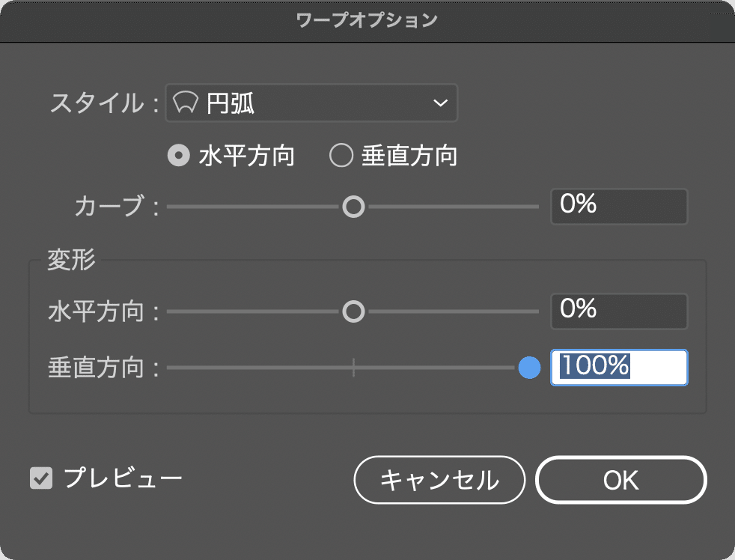Open the スタイル warp style dropdown
The height and width of the screenshot is (560, 735).
[x=311, y=103]
